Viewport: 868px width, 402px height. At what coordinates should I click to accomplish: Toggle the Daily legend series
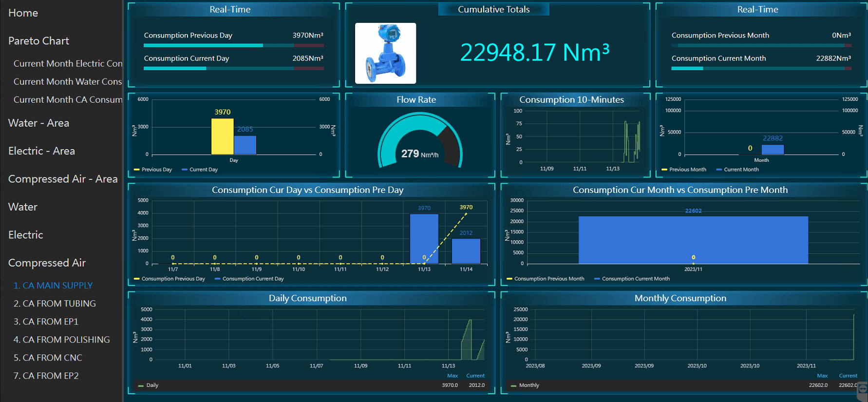point(152,385)
